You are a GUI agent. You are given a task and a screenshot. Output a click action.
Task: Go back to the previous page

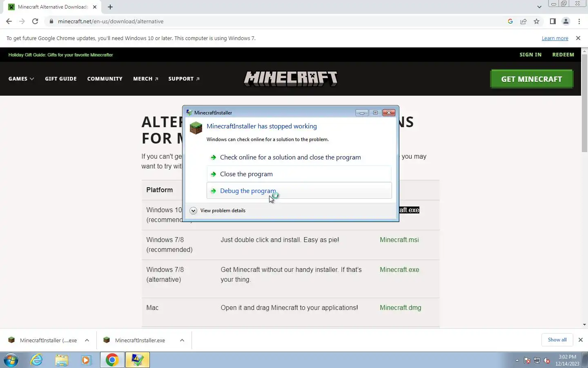click(9, 21)
